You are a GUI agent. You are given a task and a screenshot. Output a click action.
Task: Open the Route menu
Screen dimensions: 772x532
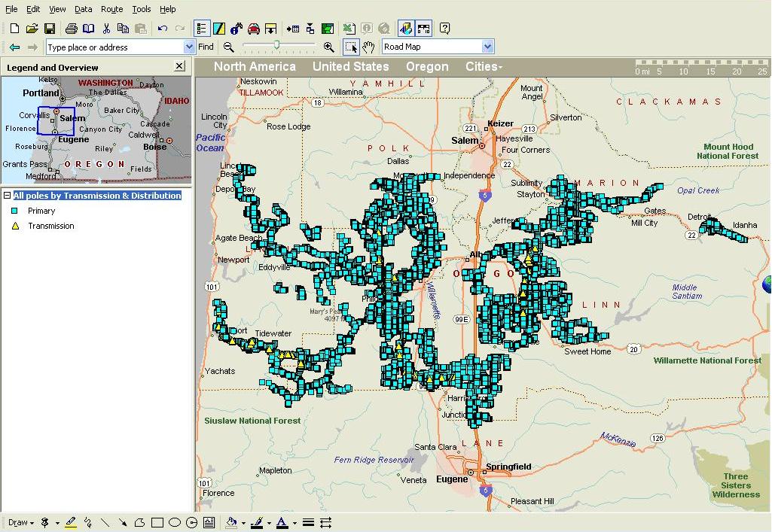point(111,9)
